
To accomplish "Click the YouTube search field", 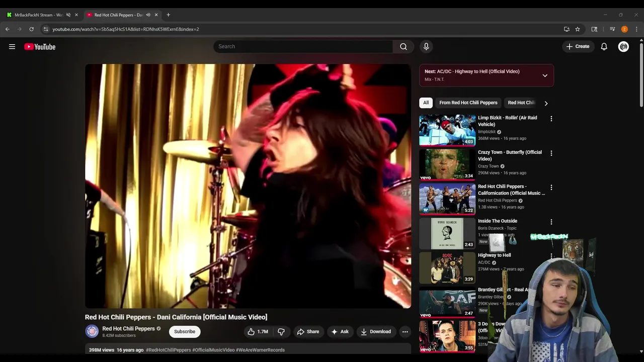I will pyautogui.click(x=303, y=47).
